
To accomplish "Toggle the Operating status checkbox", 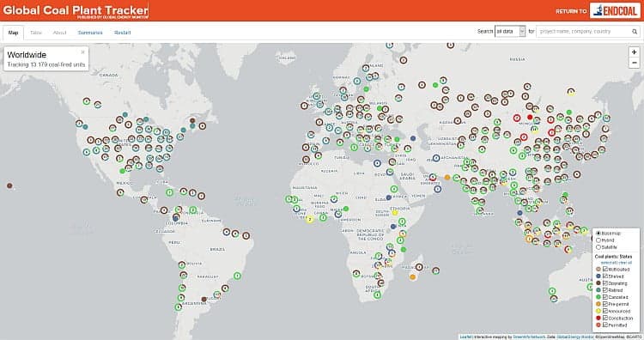I will [x=605, y=283].
